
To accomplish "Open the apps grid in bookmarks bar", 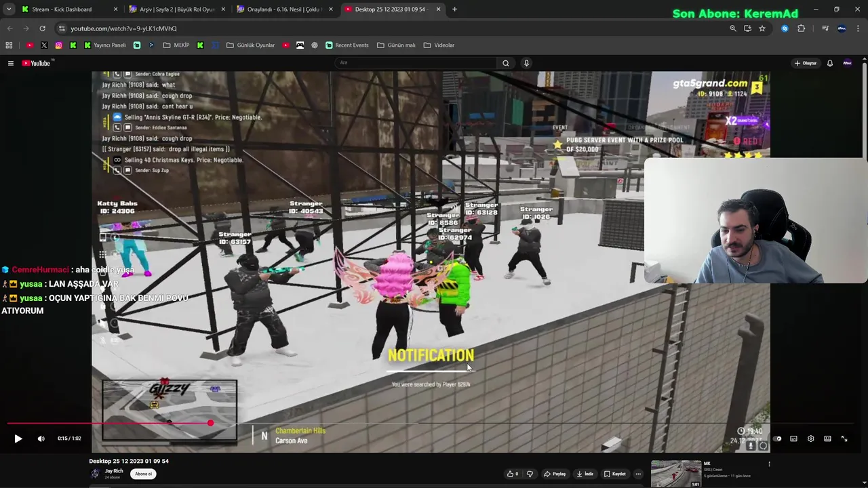I will click(9, 45).
